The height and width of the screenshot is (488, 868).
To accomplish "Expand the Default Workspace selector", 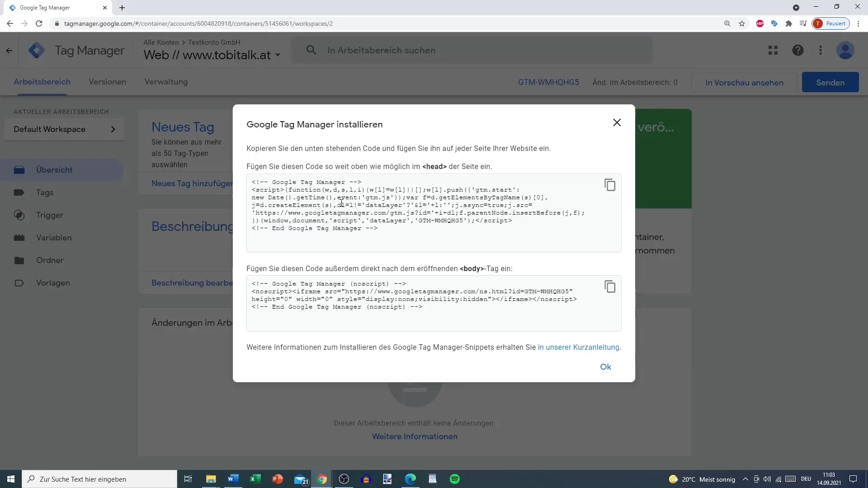I will click(64, 129).
